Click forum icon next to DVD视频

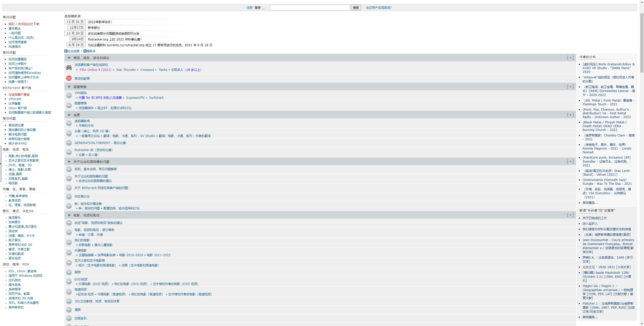[x=69, y=282]
